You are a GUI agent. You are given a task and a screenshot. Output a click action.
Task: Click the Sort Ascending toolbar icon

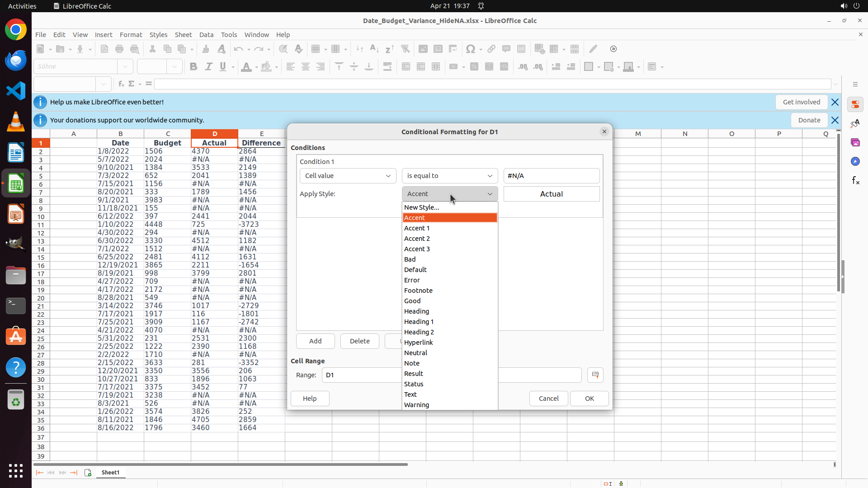374,49
